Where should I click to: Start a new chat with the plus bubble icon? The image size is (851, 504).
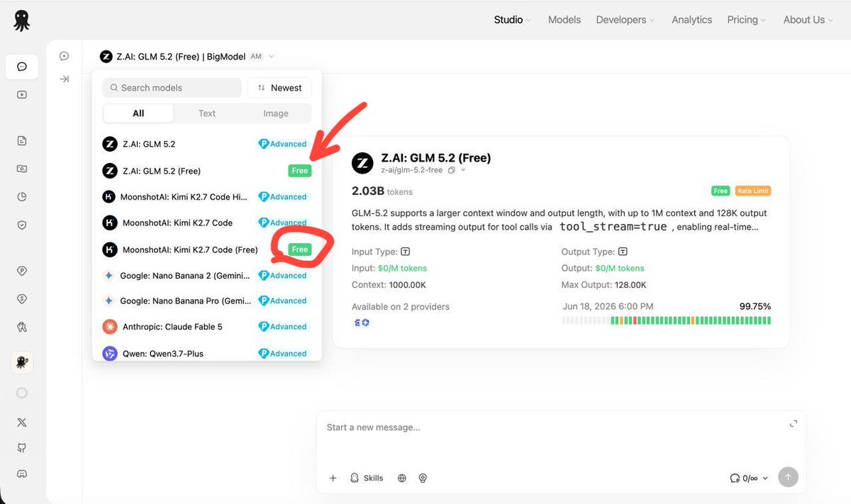pos(65,56)
